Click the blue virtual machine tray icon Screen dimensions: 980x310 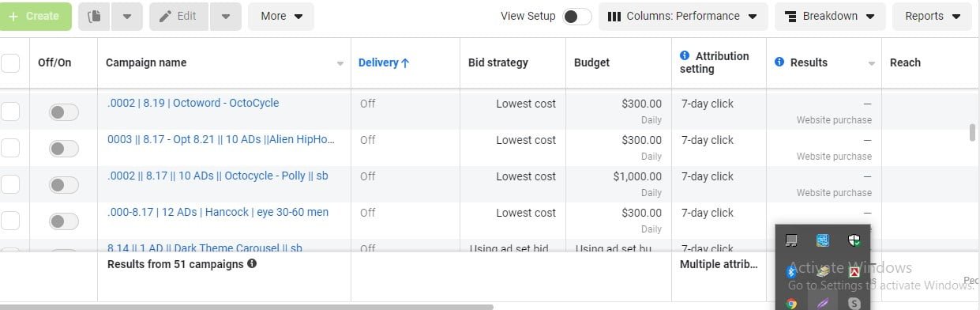pyautogui.click(x=823, y=240)
